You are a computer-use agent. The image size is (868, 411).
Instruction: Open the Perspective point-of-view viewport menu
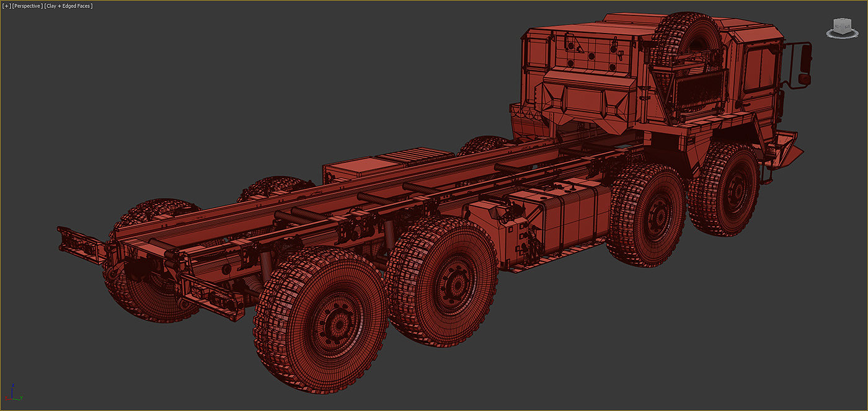point(27,6)
